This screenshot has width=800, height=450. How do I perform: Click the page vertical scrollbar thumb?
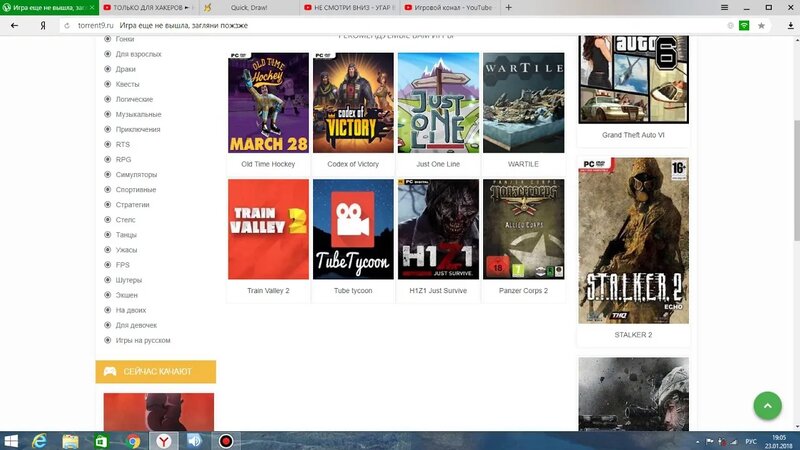click(796, 180)
